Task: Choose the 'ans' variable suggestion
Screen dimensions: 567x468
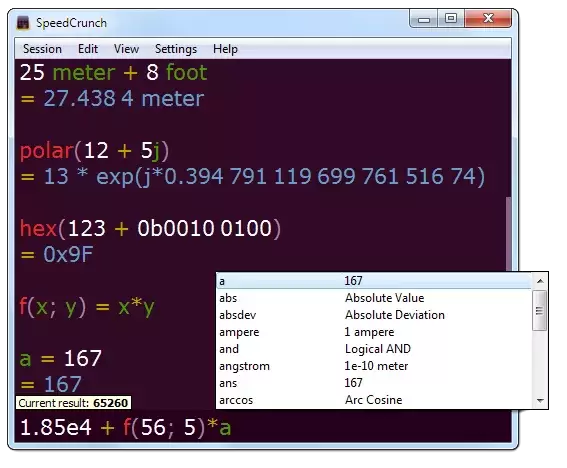Action: point(374,383)
